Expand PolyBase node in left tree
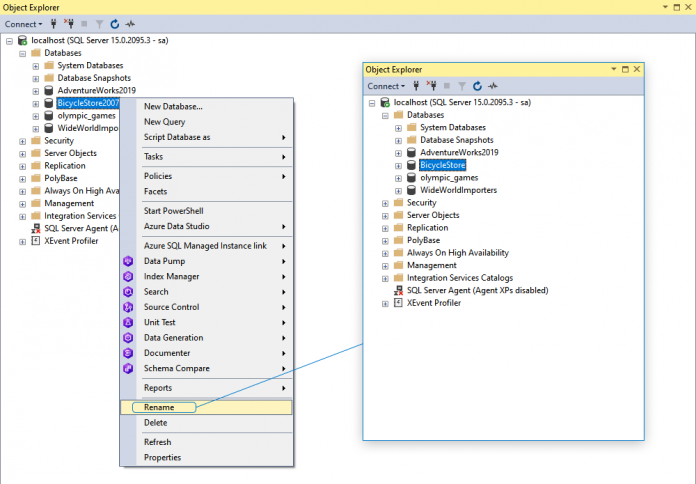The height and width of the screenshot is (484, 696). pos(22,179)
